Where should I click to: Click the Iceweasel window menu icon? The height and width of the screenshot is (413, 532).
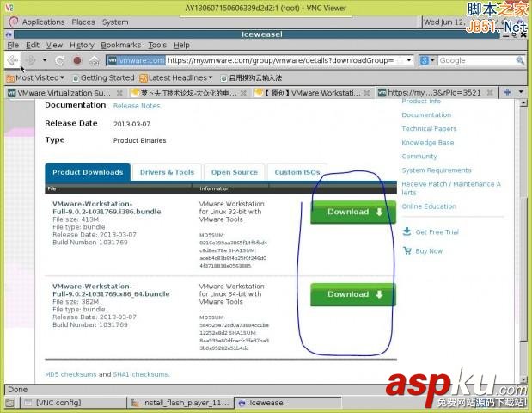click(9, 34)
